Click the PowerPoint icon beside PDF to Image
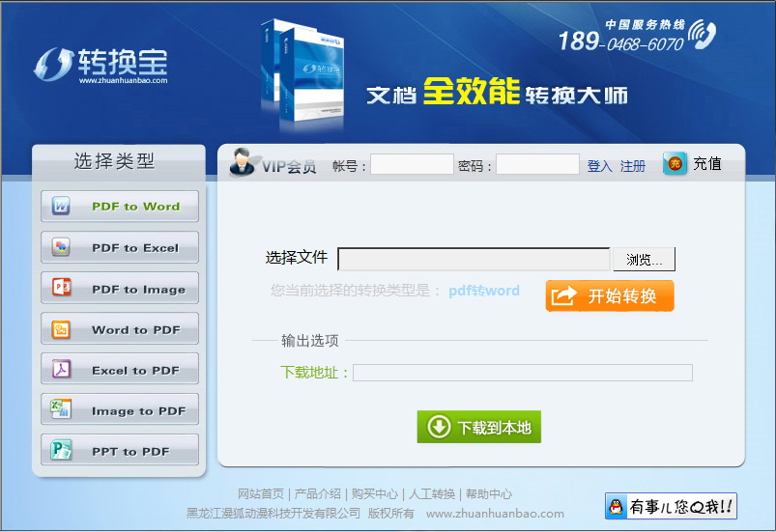The width and height of the screenshot is (776, 532). (x=62, y=288)
